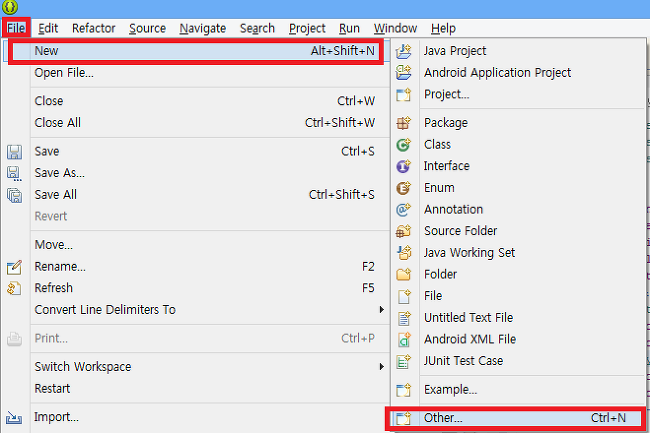Click the Save As icon
The height and width of the screenshot is (433, 650).
15,173
